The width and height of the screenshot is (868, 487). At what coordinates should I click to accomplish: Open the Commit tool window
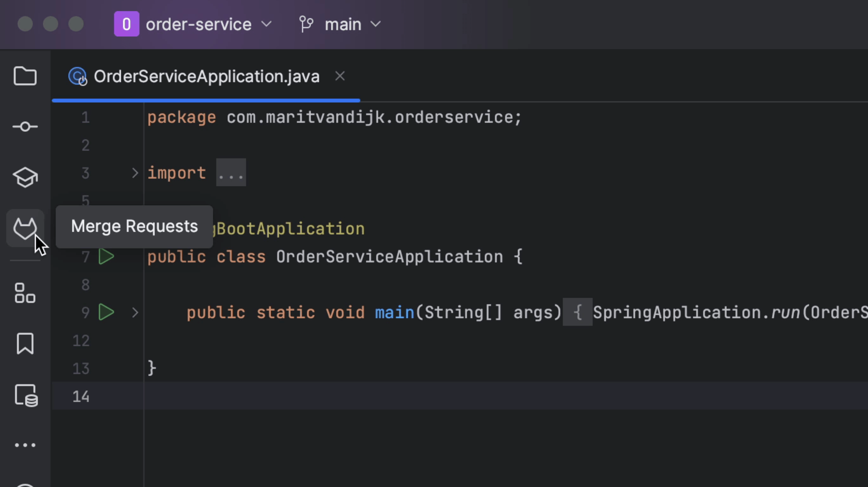point(25,127)
